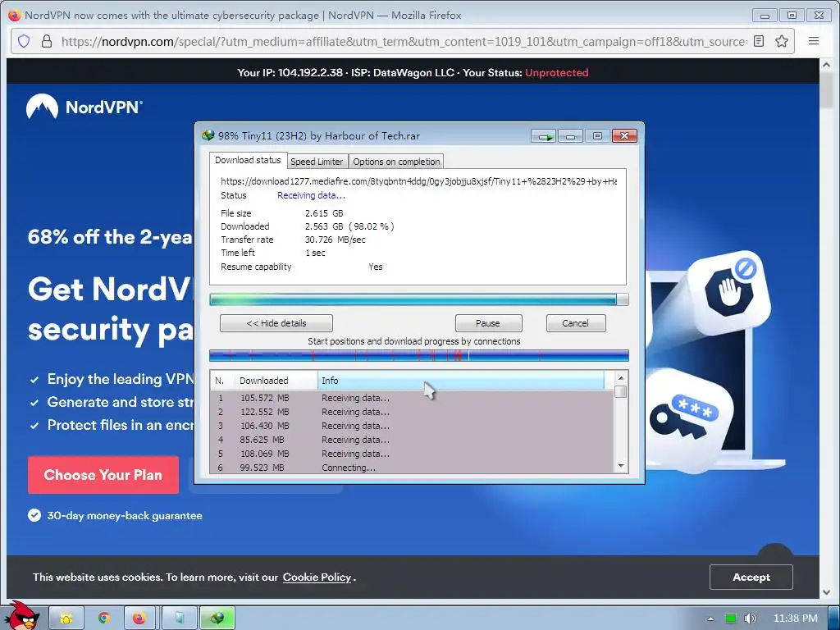Switch to the Download status tab
The width and height of the screenshot is (840, 630).
248,160
